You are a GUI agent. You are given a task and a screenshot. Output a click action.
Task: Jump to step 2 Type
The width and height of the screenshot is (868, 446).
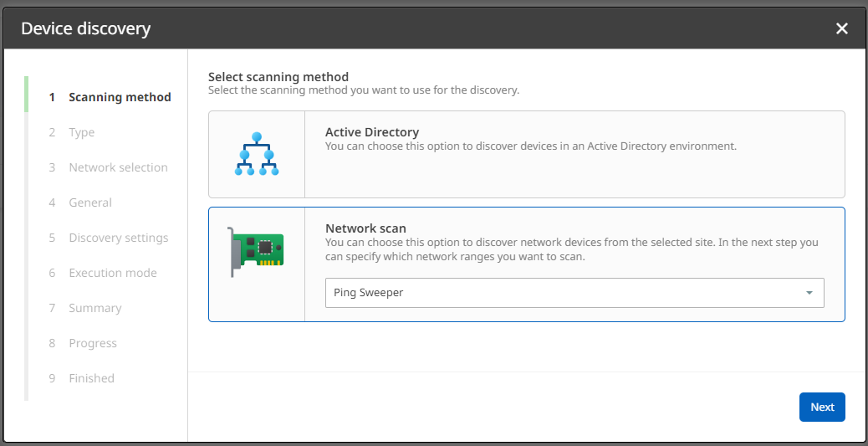(82, 132)
